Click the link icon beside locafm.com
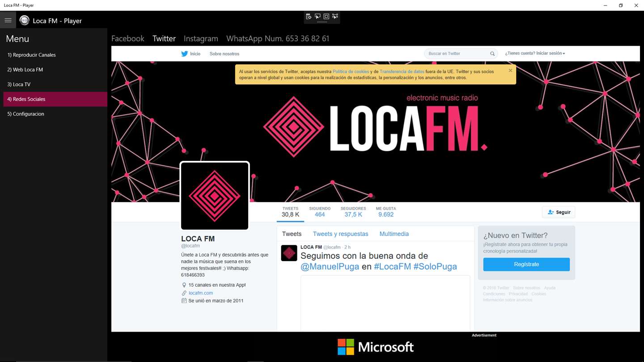 click(x=184, y=293)
